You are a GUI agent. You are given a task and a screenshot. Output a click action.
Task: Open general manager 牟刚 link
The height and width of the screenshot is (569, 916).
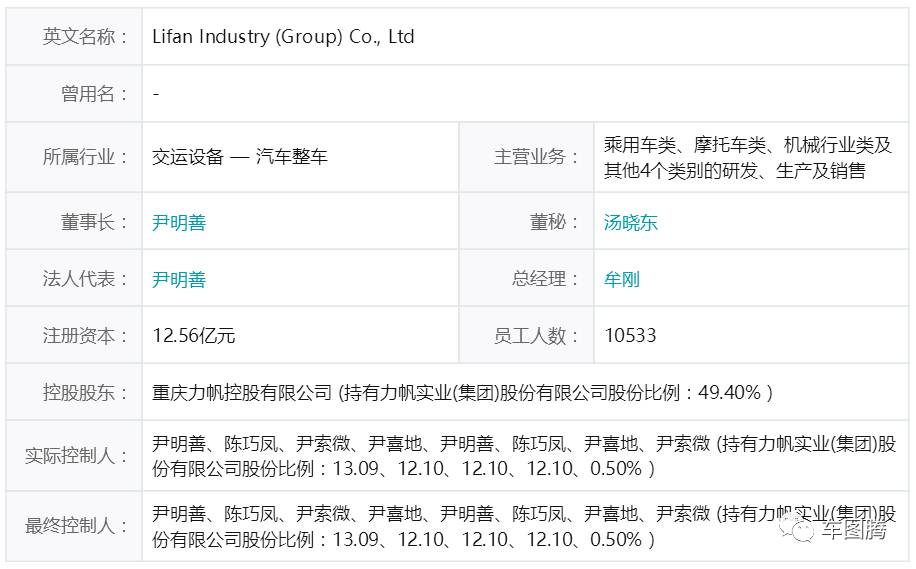point(622,279)
